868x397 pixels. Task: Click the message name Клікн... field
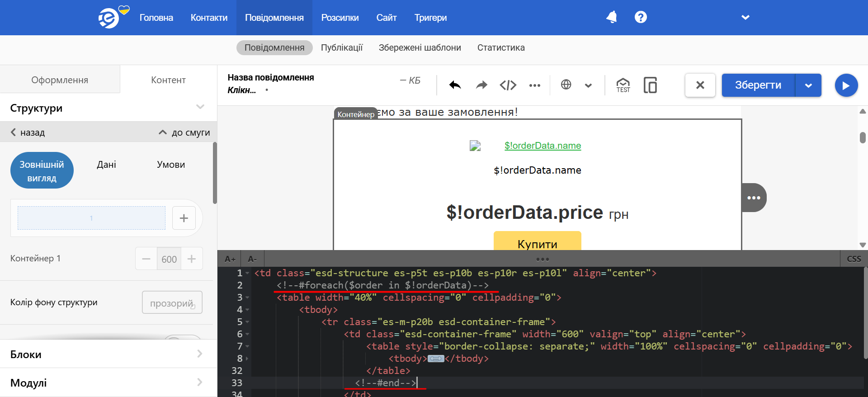(x=242, y=90)
